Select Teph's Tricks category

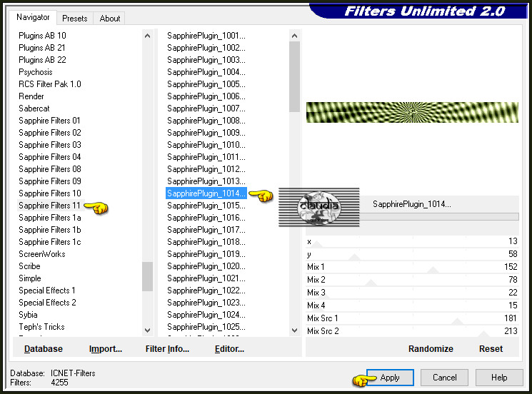point(41,327)
